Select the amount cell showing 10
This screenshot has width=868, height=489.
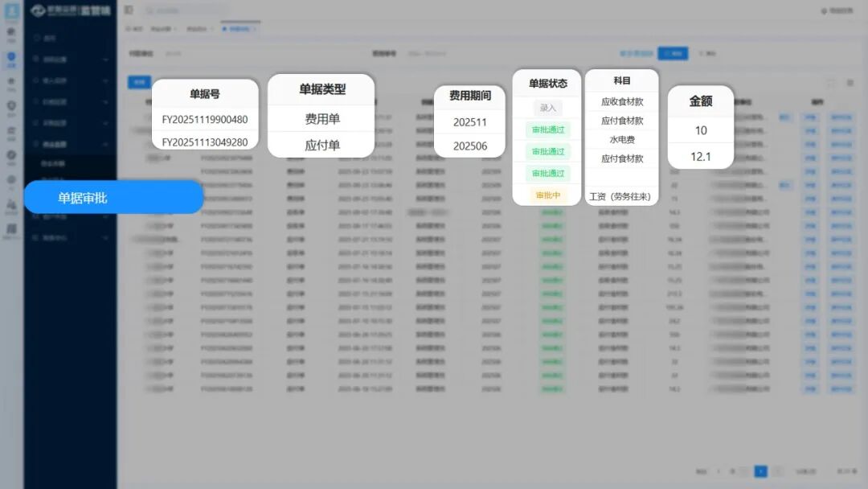[701, 130]
